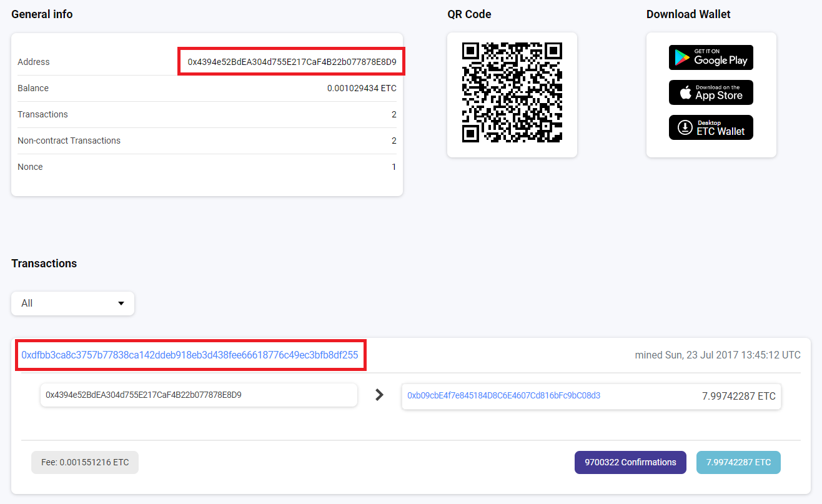Open transaction hash 0xdfbb3ca8c... link
822x504 pixels.
coord(190,355)
